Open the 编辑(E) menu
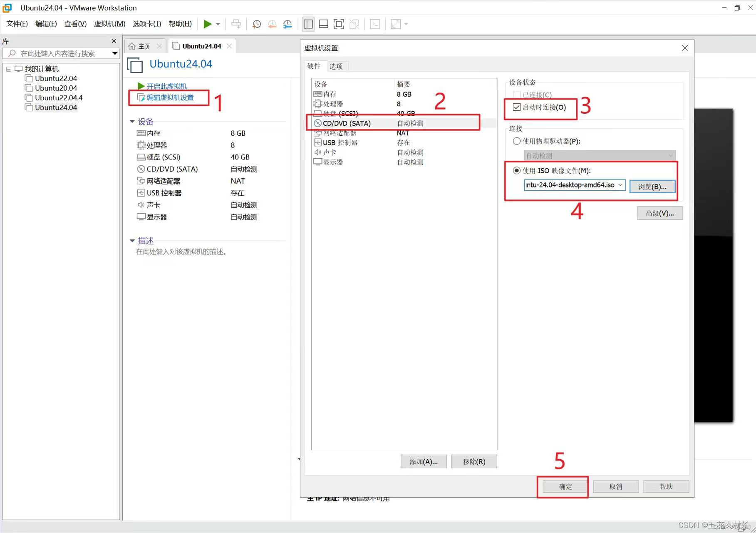 pyautogui.click(x=46, y=24)
